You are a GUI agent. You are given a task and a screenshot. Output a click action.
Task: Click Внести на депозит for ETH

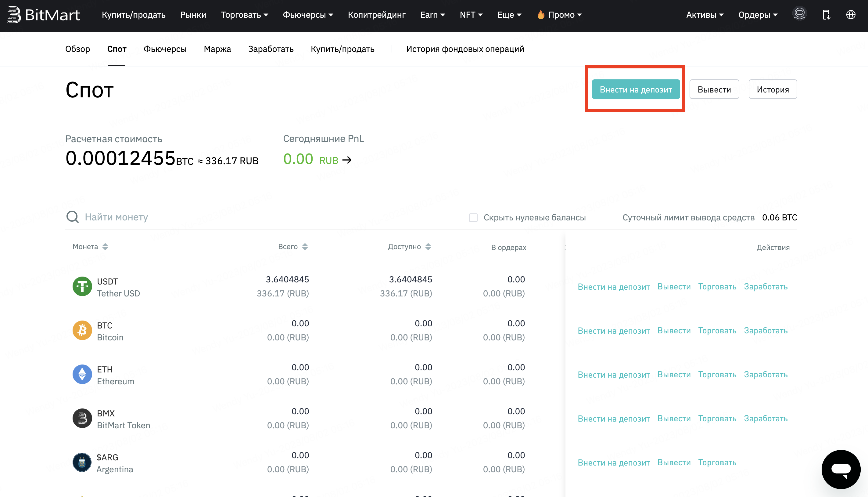click(614, 375)
